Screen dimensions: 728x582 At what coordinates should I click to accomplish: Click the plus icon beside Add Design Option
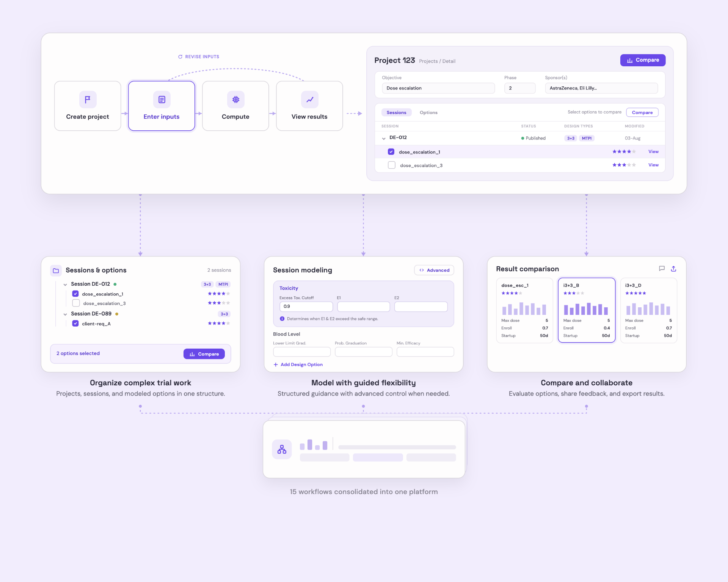point(276,365)
